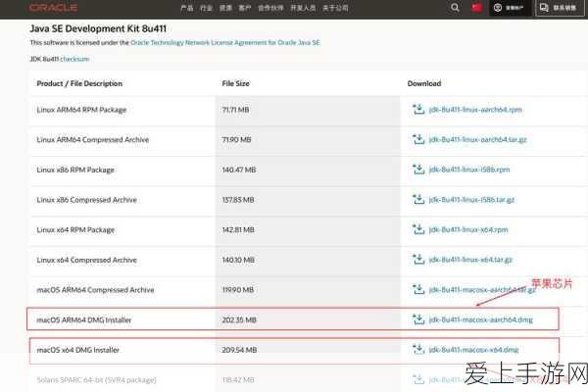Select the Linux x64 Compressed Archive text
588x392 pixels.
(86, 260)
